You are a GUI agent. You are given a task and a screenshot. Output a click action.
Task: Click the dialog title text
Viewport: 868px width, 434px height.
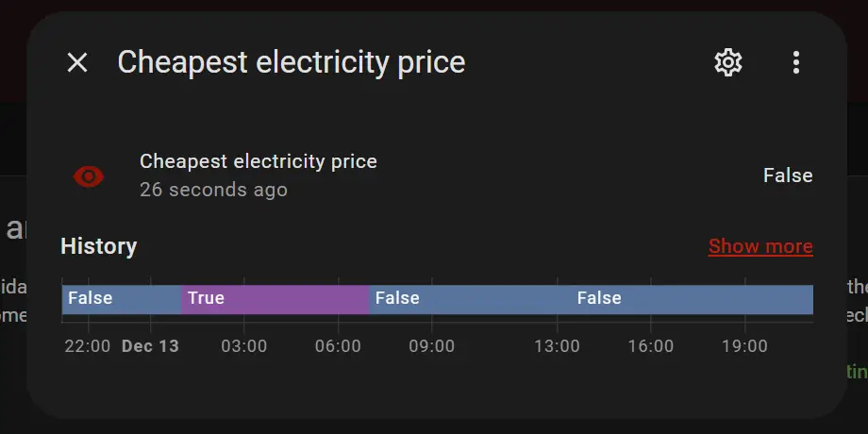tap(291, 62)
